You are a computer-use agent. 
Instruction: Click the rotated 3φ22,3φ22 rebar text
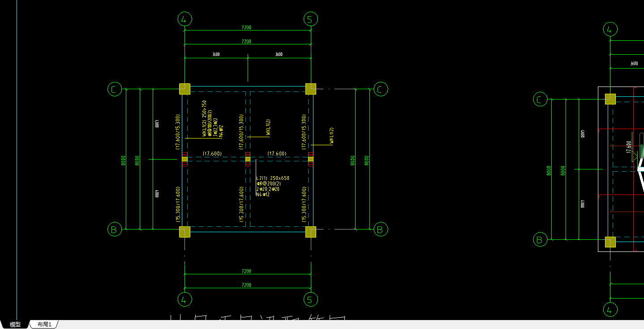click(x=215, y=128)
